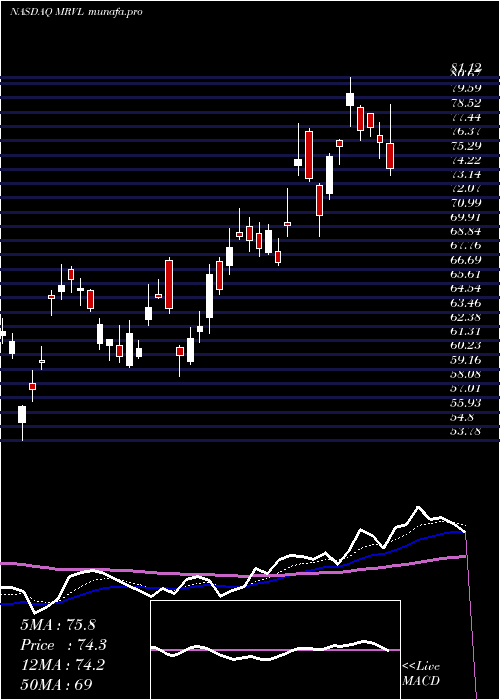The width and height of the screenshot is (500, 700).
Task: Click the 77.44 price axis label
Action: tap(466, 117)
